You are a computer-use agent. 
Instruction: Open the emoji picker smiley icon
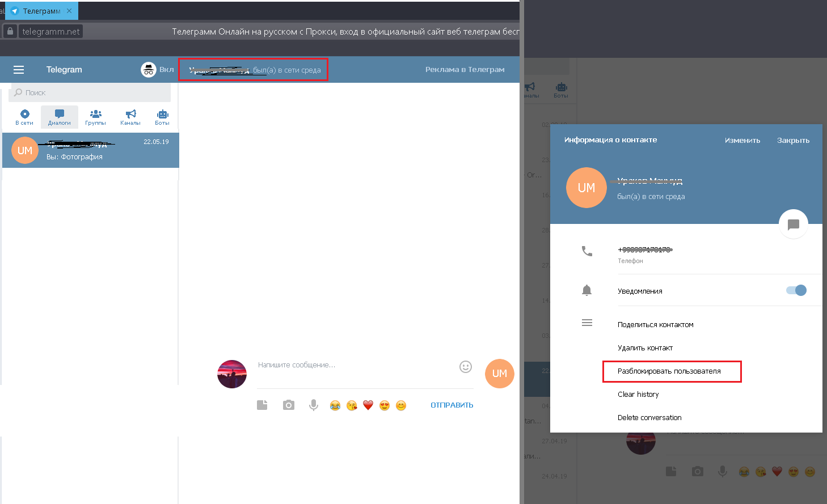click(x=466, y=367)
